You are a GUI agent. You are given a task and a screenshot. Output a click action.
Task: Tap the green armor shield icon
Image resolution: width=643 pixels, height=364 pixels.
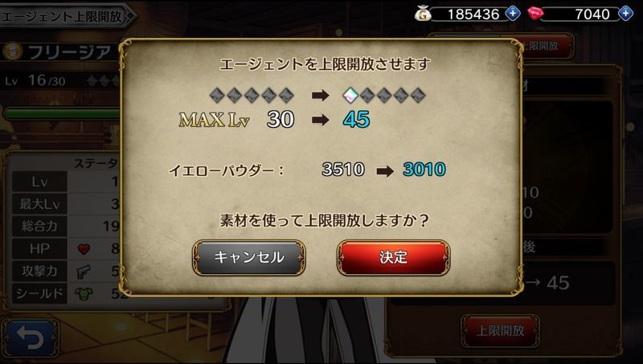pos(84,293)
